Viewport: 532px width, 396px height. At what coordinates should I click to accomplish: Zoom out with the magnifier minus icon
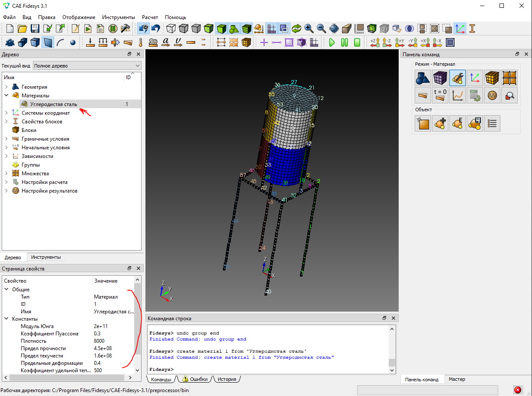tap(322, 29)
